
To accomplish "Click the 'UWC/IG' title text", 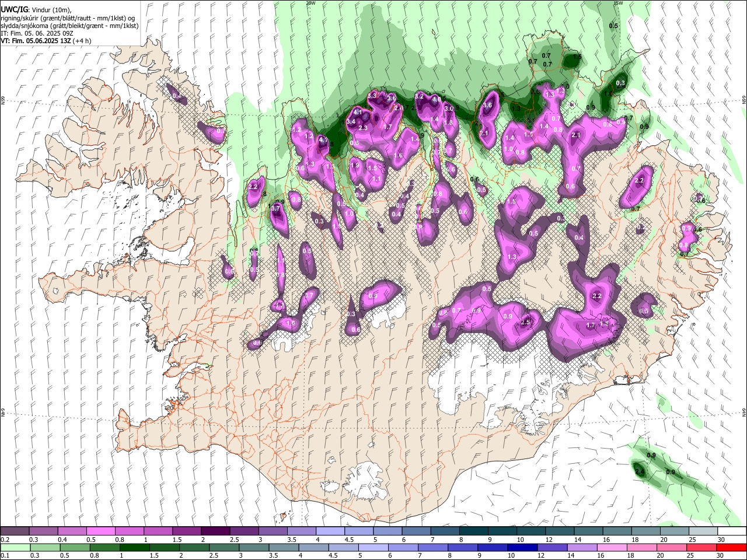I will click(13, 10).
